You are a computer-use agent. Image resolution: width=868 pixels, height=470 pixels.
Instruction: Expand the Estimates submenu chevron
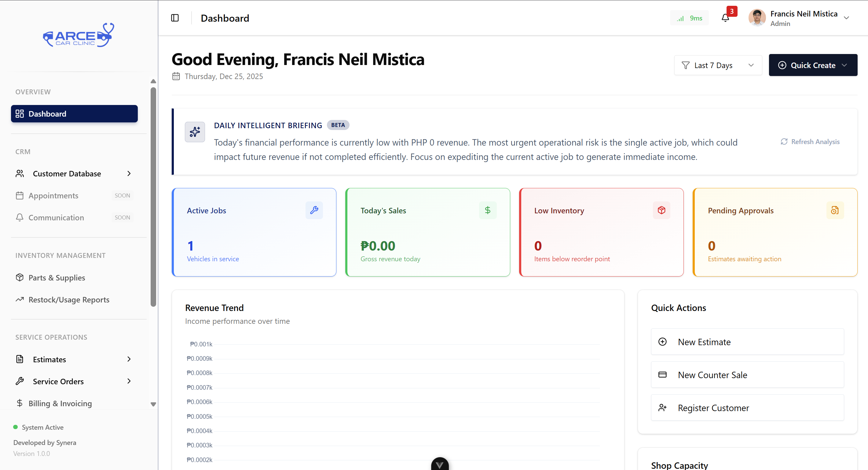pos(129,359)
